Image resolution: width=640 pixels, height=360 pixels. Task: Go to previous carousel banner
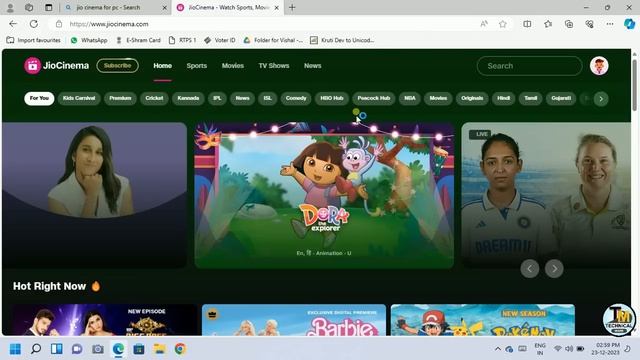[530, 269]
